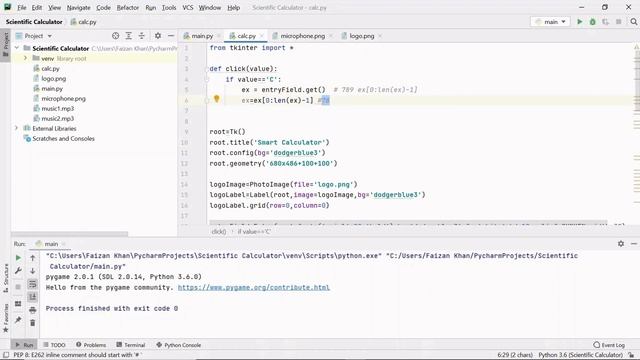Open the VCS menu
Screen dimensions: 640x360
[187, 7]
